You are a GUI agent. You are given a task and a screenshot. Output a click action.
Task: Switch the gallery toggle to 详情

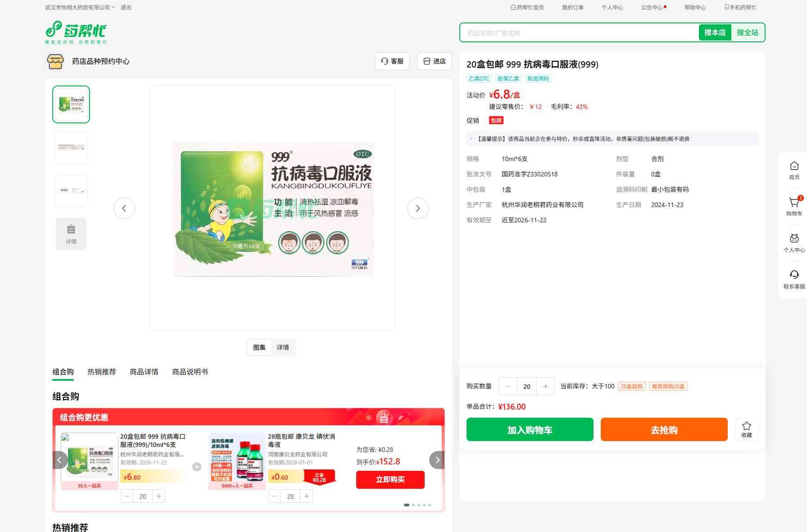coord(283,347)
